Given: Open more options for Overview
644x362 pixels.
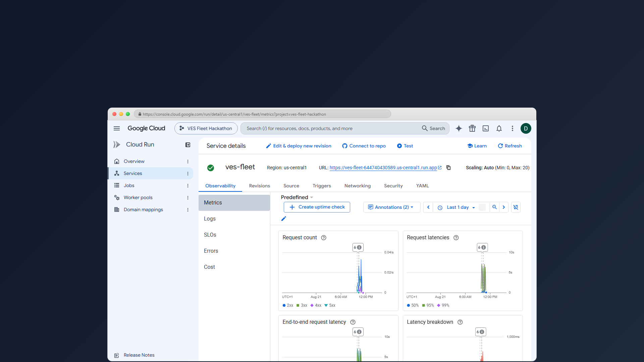Looking at the screenshot, I should click(x=188, y=162).
